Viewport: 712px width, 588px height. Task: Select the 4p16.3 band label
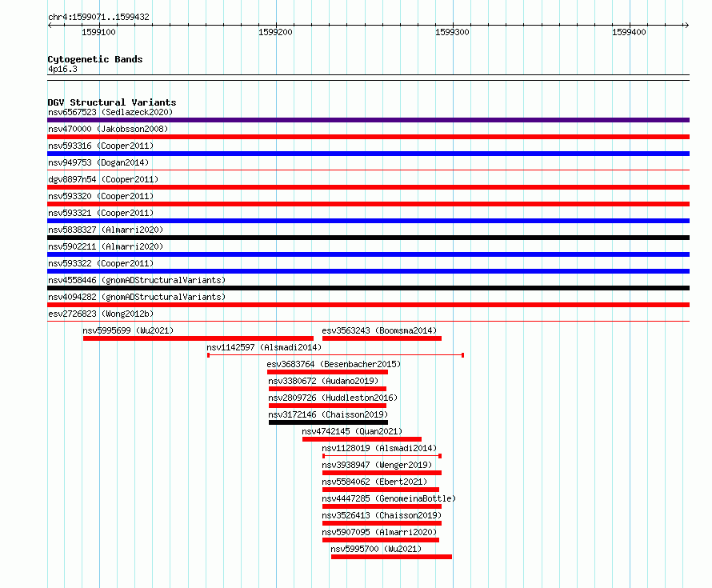62,69
